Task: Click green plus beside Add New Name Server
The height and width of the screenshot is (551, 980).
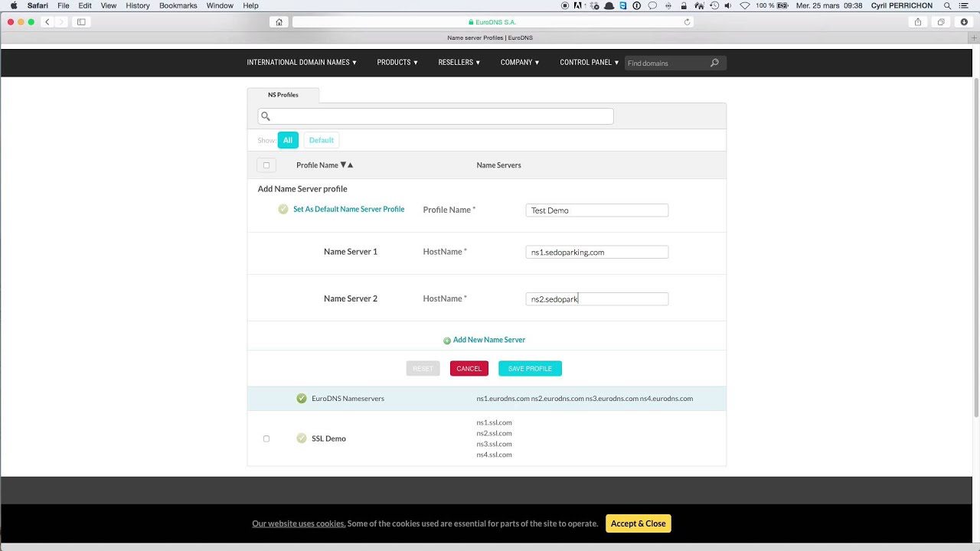Action: [447, 341]
